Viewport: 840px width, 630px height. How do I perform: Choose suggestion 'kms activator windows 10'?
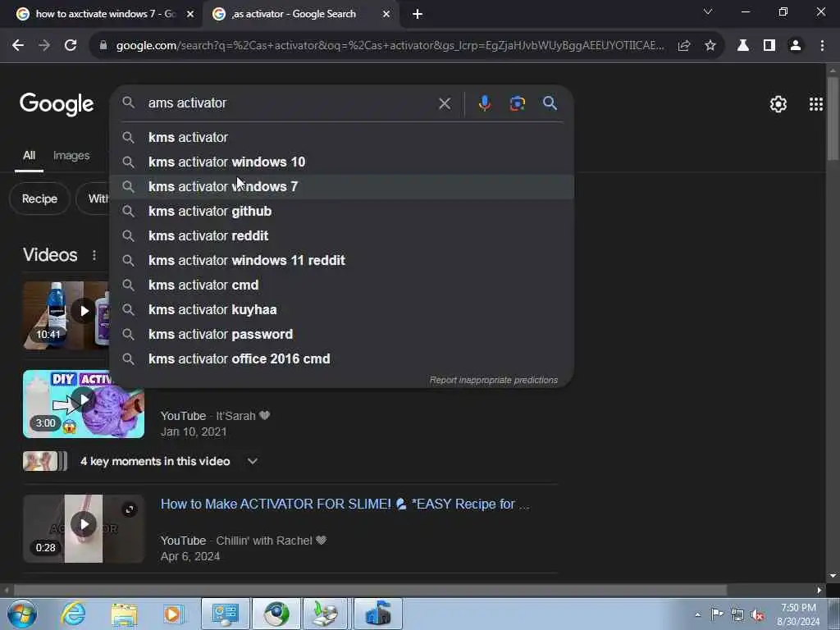(341, 162)
